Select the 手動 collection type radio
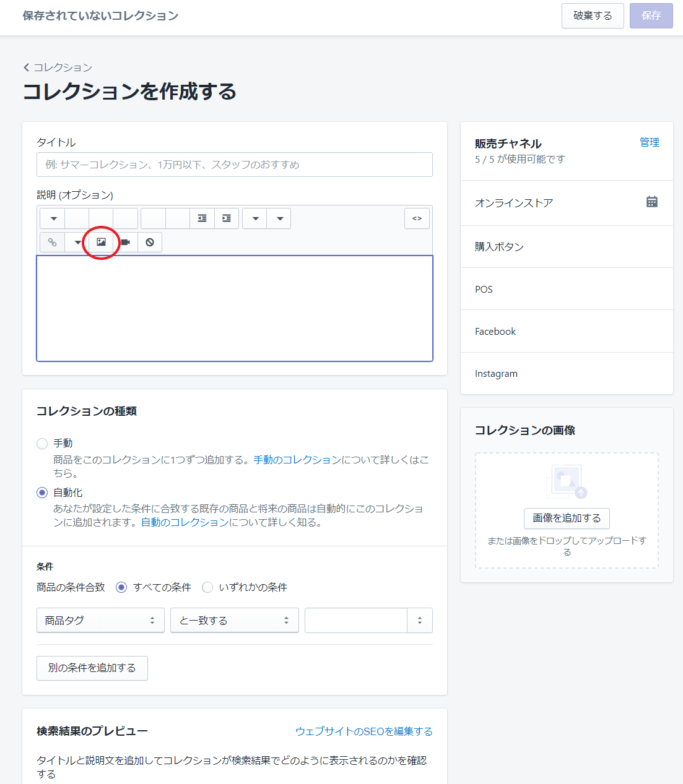This screenshot has height=784, width=683. (42, 444)
